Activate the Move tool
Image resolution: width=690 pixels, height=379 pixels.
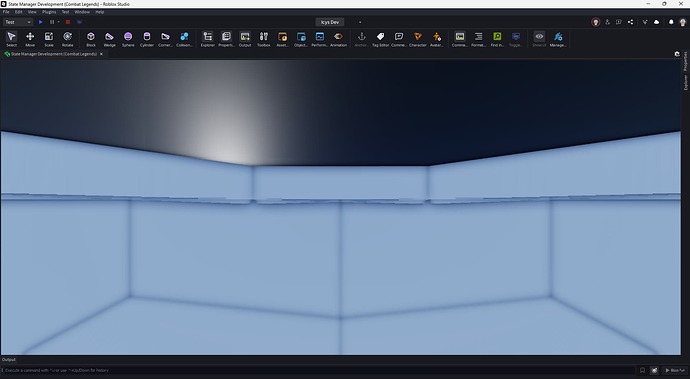coord(30,39)
